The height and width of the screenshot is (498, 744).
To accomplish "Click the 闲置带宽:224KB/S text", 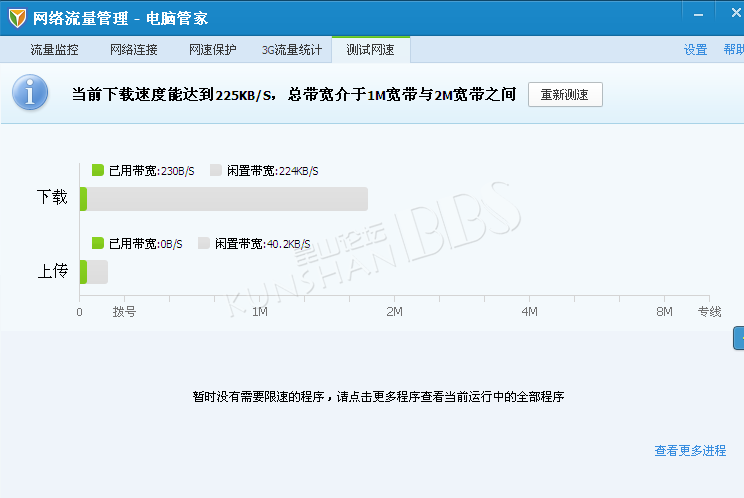I will pos(273,171).
